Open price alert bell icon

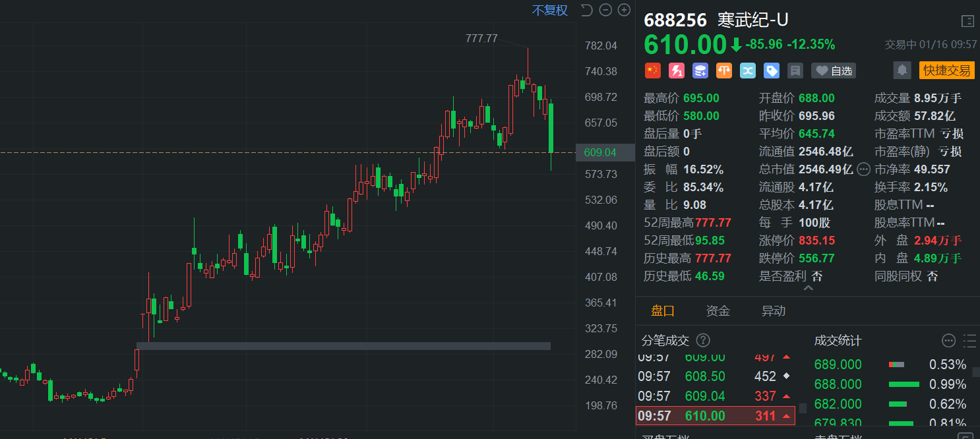(x=902, y=70)
